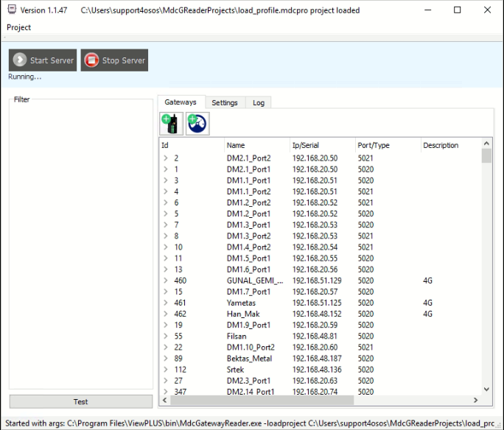Screen dimensions: 504x430
Task: Click the add meter gauge icon
Action: [197, 124]
